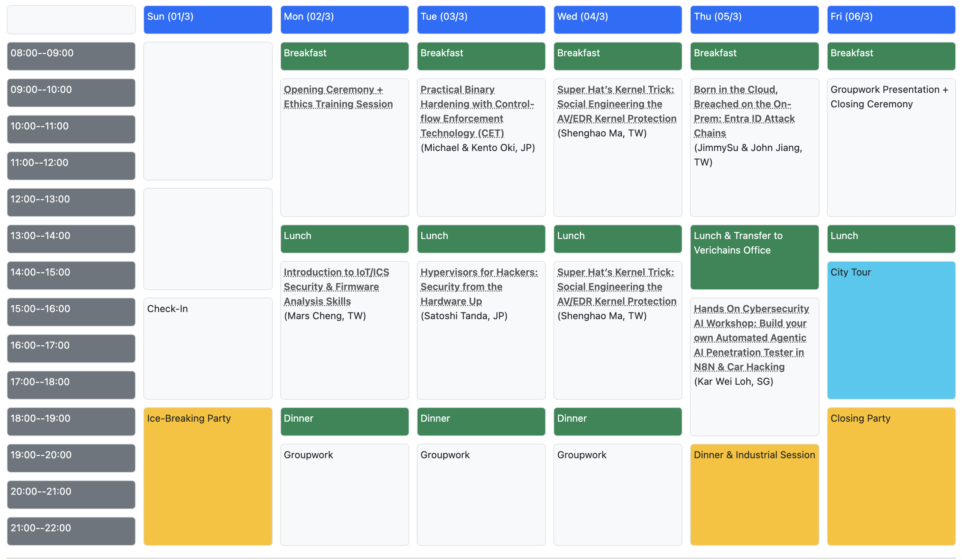Open the Introduction to IoT/ICS Security session link

336,286
